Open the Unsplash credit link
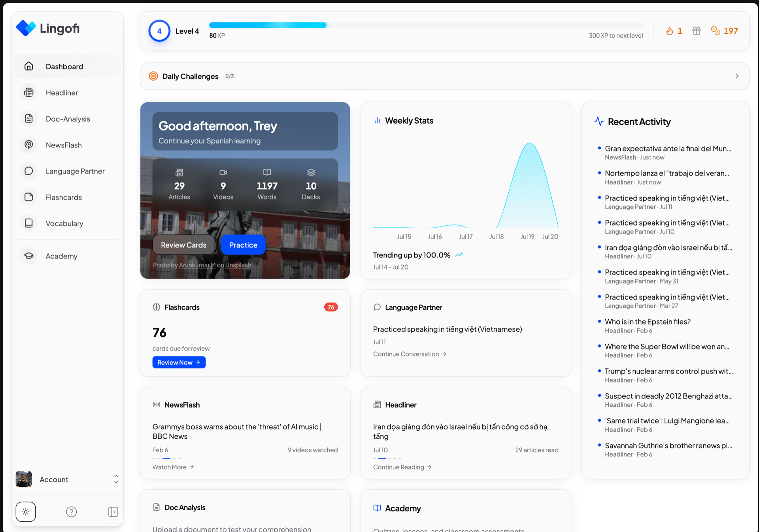This screenshot has width=759, height=532. [238, 265]
